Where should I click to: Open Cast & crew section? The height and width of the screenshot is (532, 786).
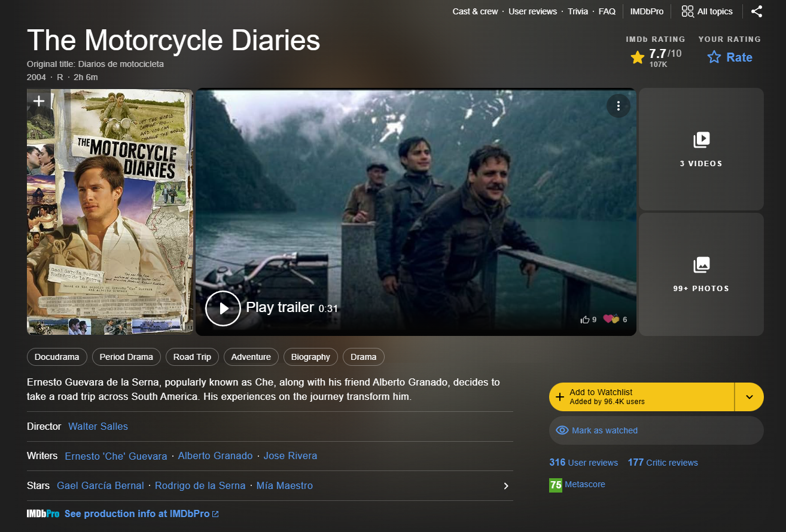click(x=475, y=11)
